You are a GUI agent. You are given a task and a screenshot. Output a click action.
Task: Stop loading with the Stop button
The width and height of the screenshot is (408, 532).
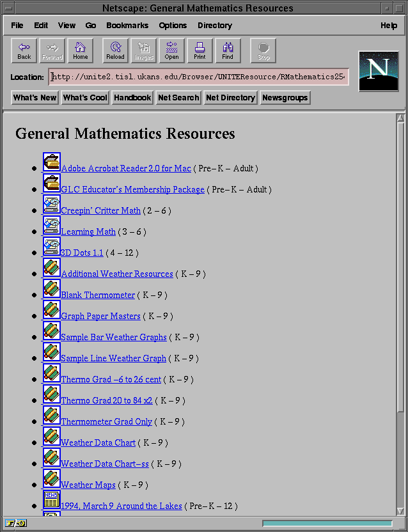coord(263,51)
